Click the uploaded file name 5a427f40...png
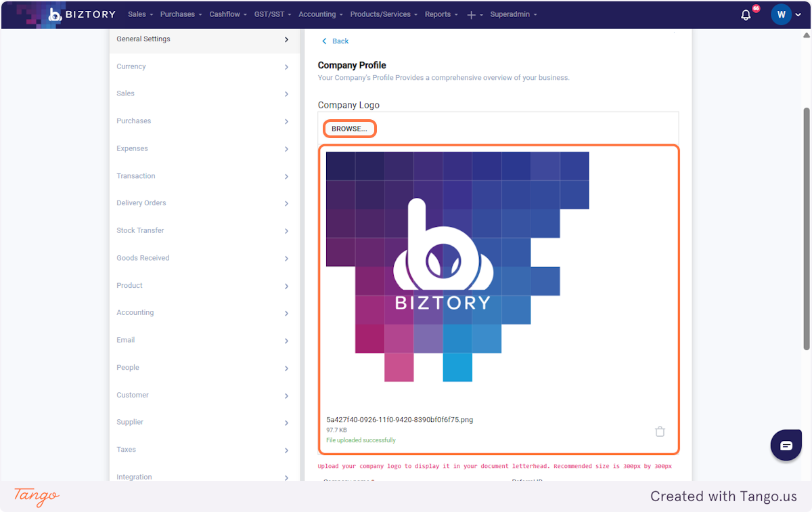812x512 pixels. (399, 419)
